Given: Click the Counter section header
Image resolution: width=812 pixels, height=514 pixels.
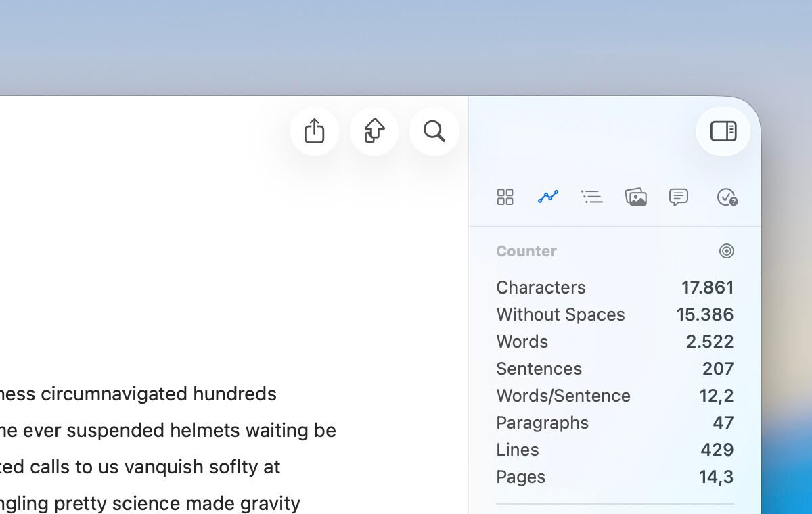Looking at the screenshot, I should click(x=526, y=251).
